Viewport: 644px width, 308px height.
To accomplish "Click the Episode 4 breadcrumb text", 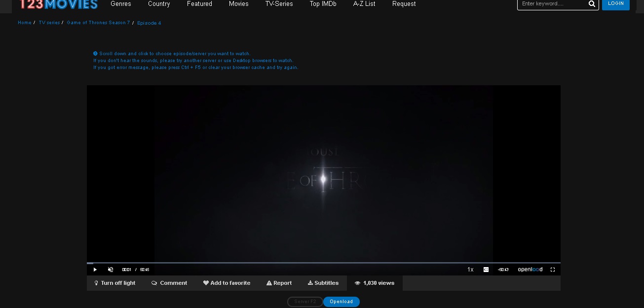I will coord(149,23).
